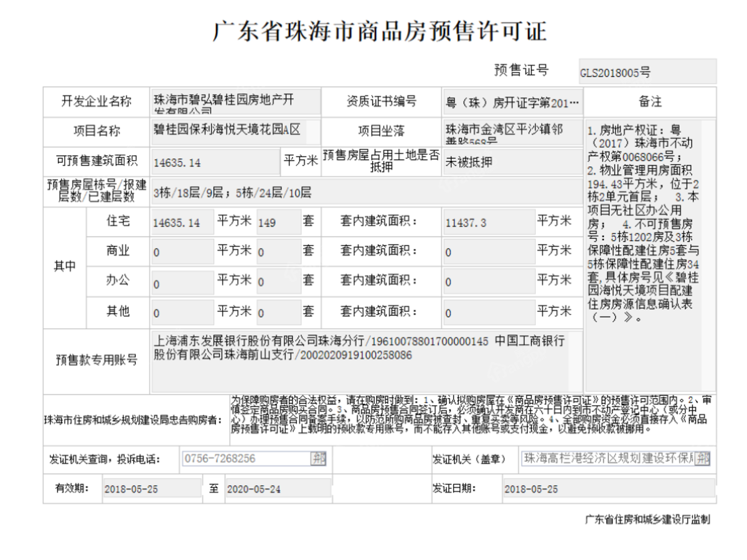Viewport: 747px width, 560px height.
Task: Click the 住宅 套内建筑面积 field 11437.3
Action: (x=489, y=223)
